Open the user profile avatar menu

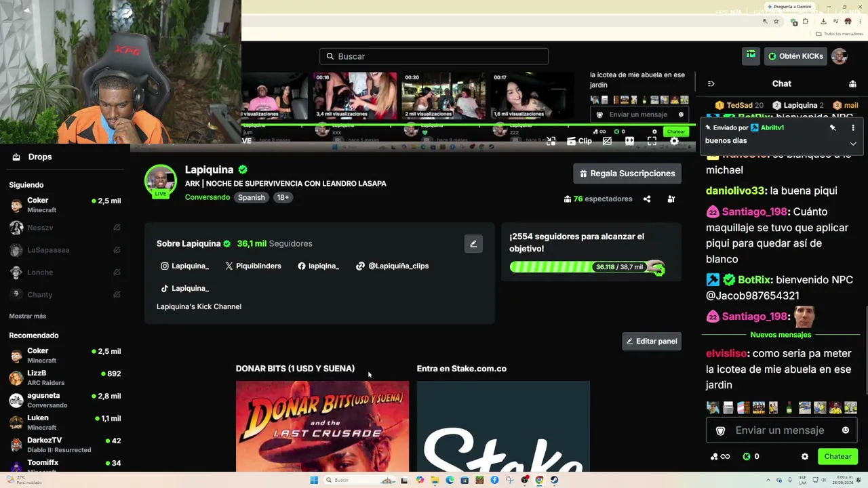click(840, 56)
